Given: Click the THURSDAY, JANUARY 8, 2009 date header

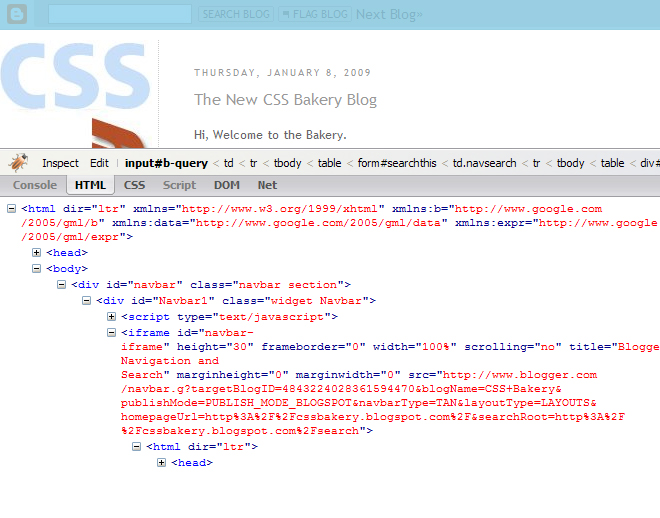Looking at the screenshot, I should coord(282,73).
